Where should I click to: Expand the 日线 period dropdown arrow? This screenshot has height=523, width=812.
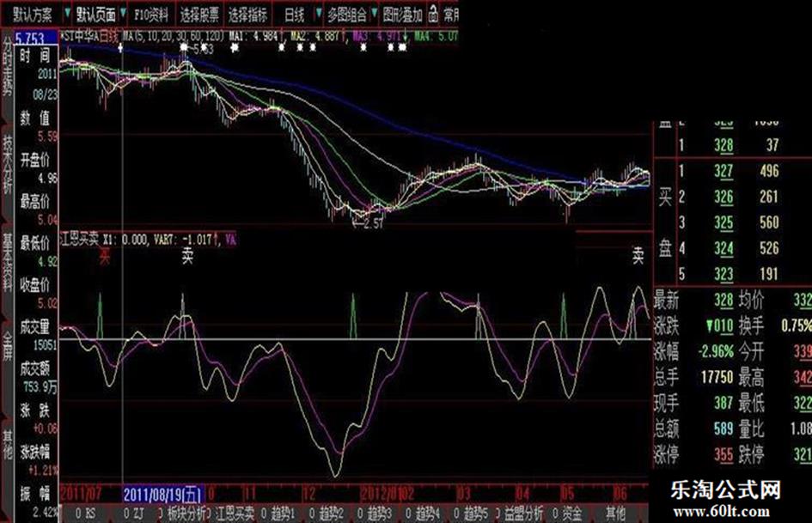click(x=319, y=13)
